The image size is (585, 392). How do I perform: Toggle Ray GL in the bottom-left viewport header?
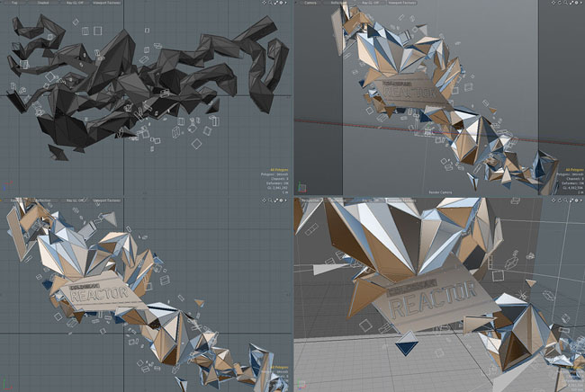(76, 200)
